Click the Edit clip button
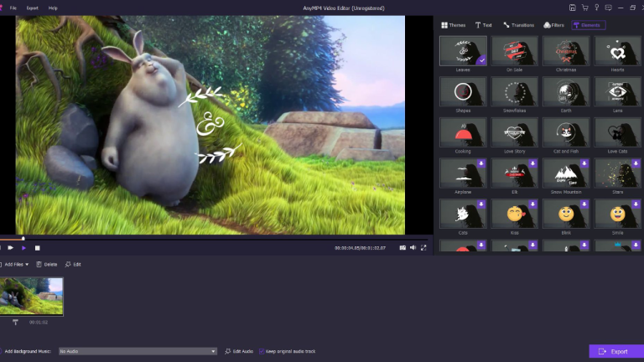This screenshot has height=362, width=644. coord(73,264)
